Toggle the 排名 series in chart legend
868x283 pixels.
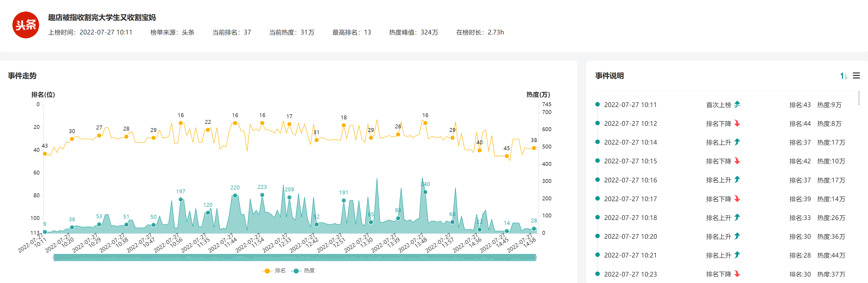point(274,271)
